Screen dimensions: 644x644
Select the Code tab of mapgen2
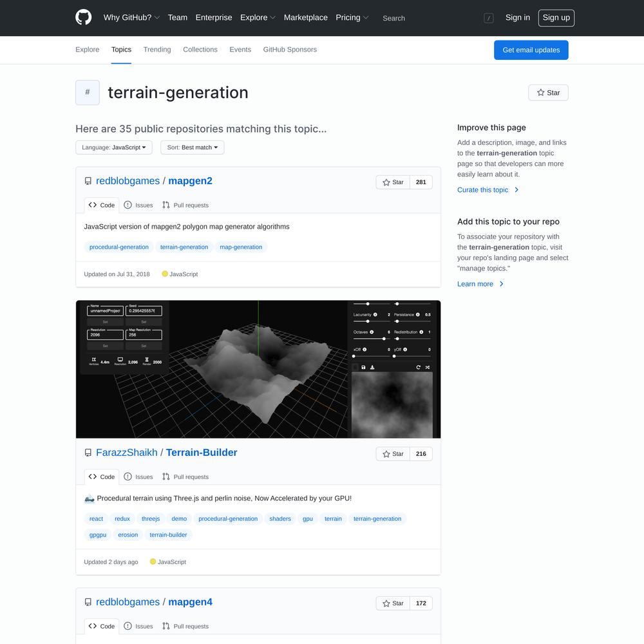pyautogui.click(x=102, y=205)
